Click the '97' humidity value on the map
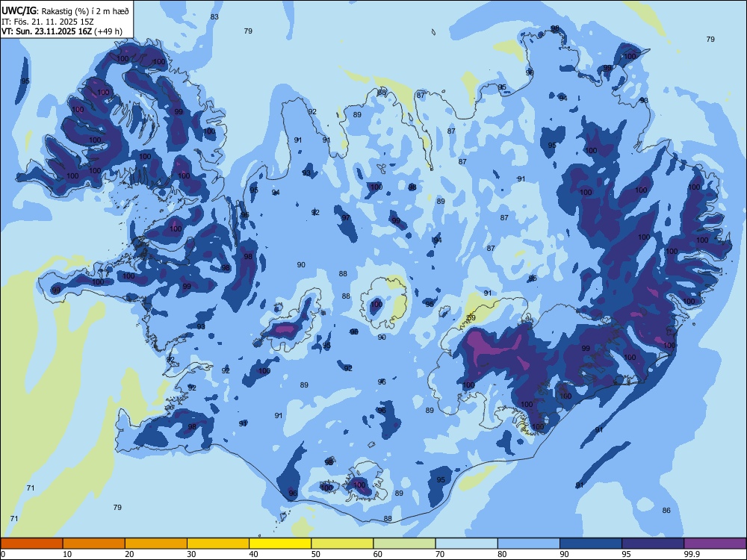Image resolution: width=747 pixels, height=560 pixels. (x=346, y=218)
